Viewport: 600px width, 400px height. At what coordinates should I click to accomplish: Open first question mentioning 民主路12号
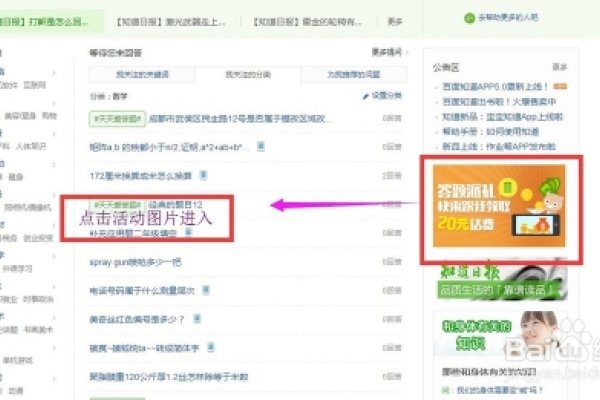tap(240, 119)
